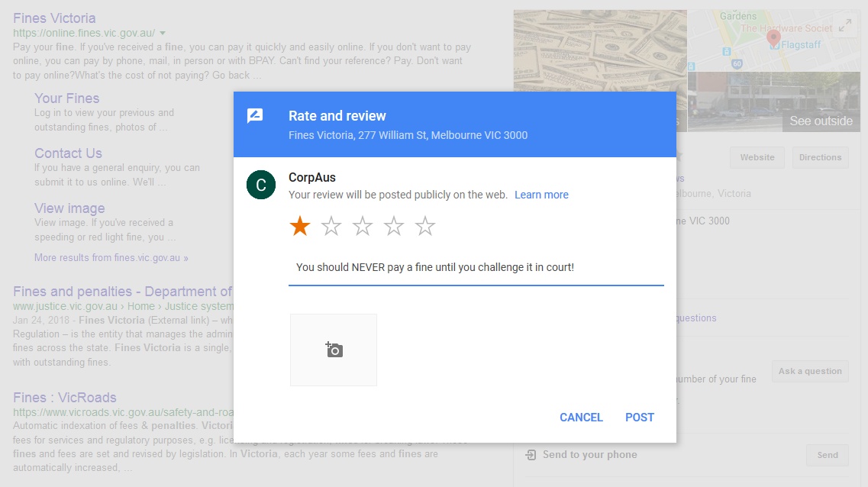Click the Directions button
The height and width of the screenshot is (487, 868).
pyautogui.click(x=820, y=157)
